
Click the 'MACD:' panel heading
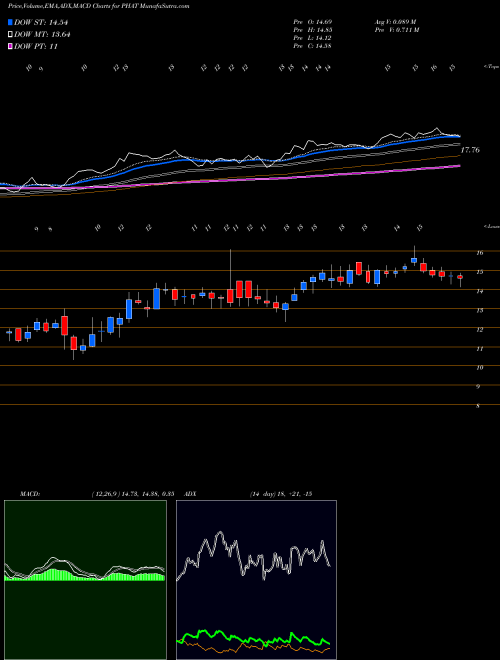pos(29,494)
